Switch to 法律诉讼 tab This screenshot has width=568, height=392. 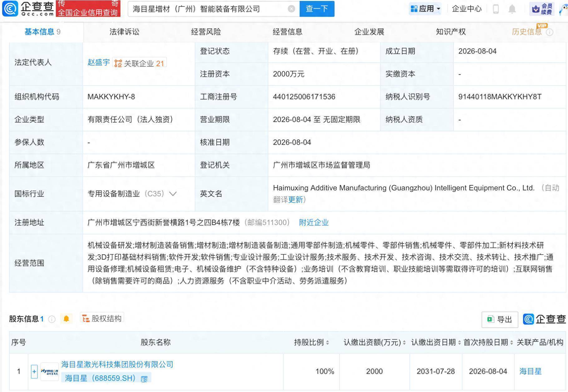[124, 32]
